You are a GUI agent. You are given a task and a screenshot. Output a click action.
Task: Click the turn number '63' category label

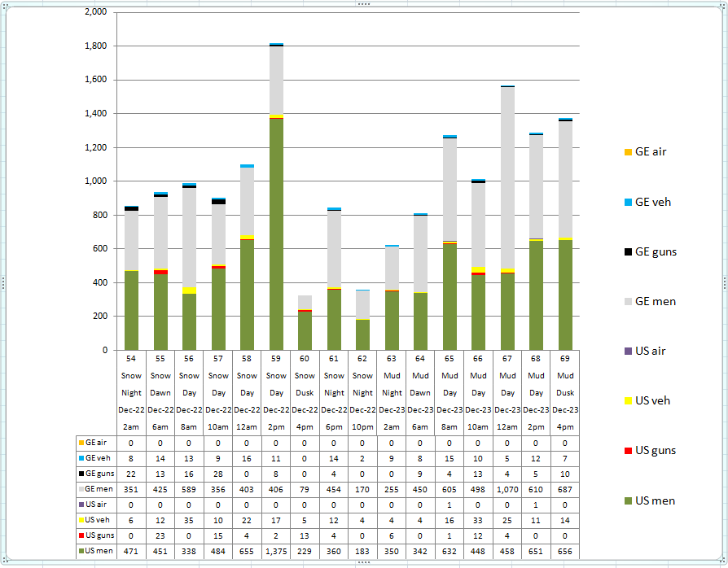pyautogui.click(x=392, y=359)
